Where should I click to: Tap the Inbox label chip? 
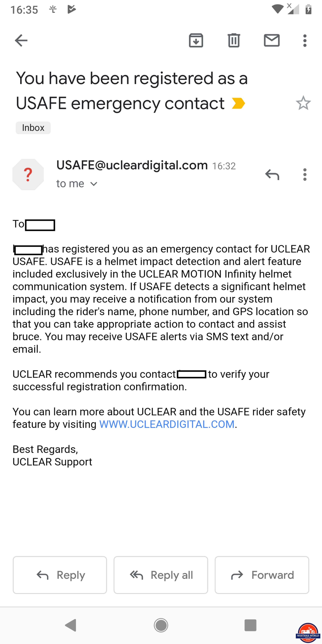click(x=33, y=128)
